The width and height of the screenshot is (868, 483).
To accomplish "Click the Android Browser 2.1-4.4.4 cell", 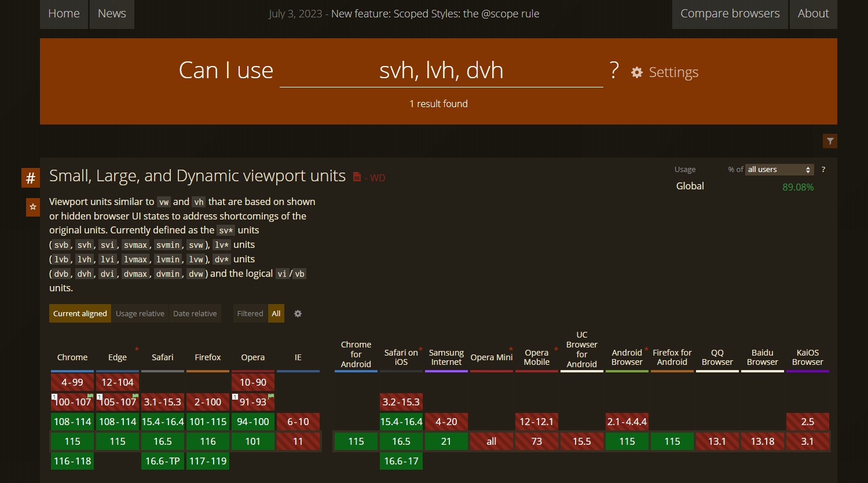I will [627, 422].
